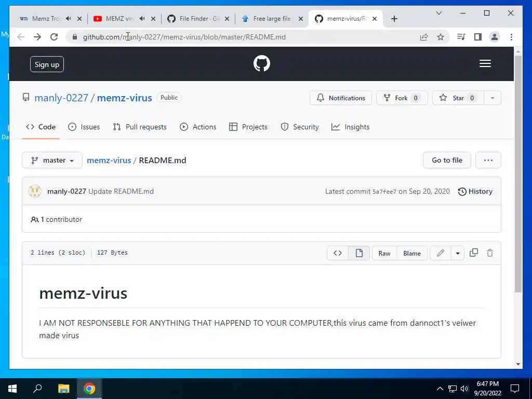The image size is (532, 399).
Task: Go back with browser back arrow
Action: click(21, 37)
